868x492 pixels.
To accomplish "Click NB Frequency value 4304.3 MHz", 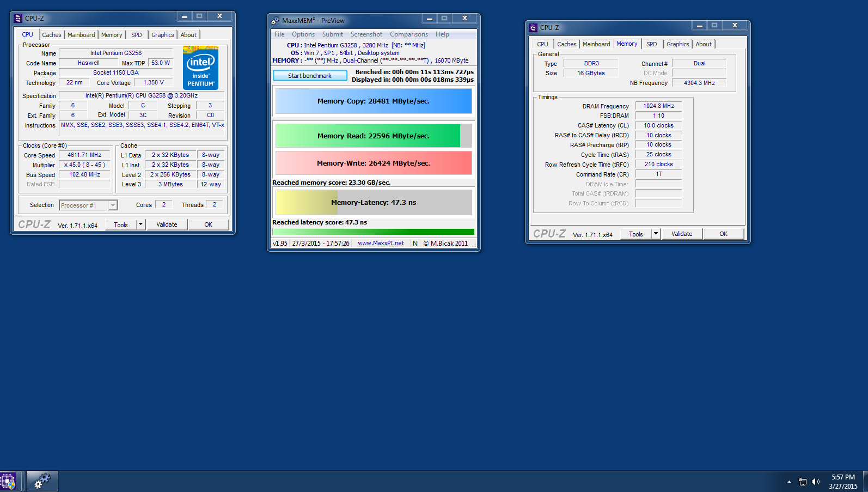I will click(699, 83).
